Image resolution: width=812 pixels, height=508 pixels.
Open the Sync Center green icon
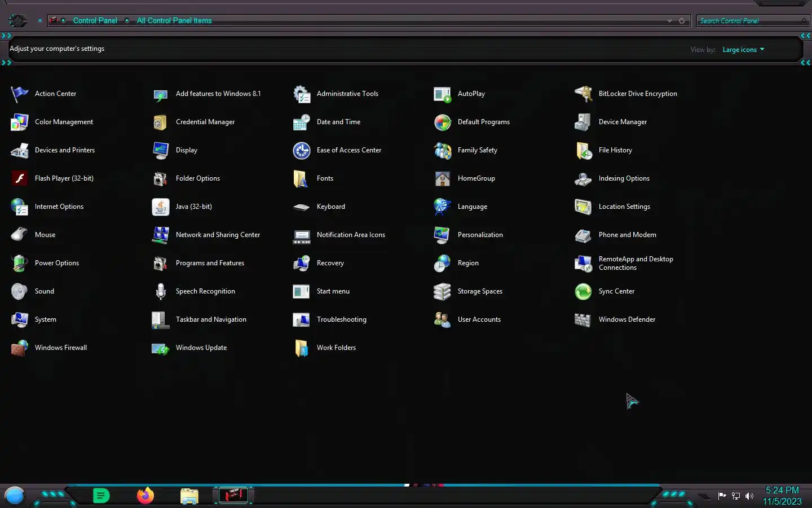coord(584,291)
